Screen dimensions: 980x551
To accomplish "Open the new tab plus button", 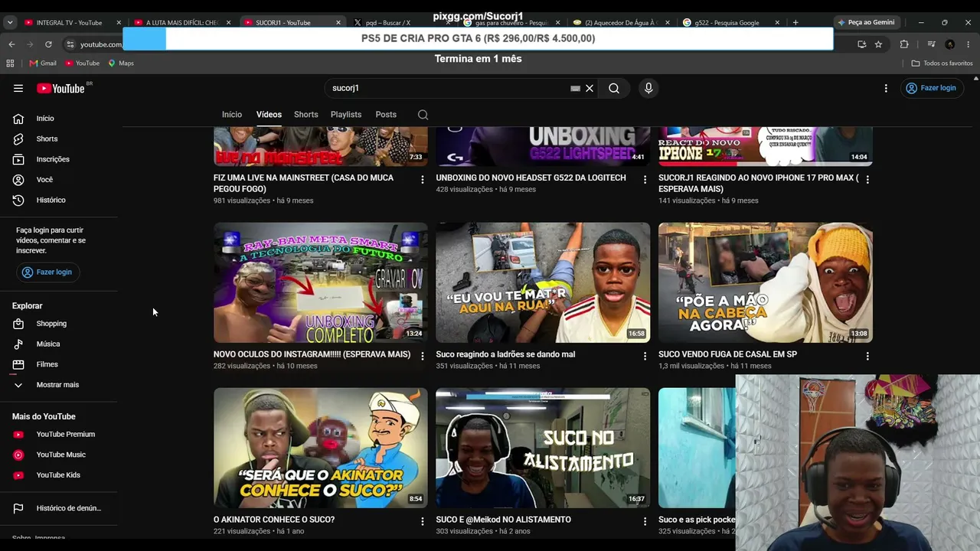I will click(x=795, y=22).
